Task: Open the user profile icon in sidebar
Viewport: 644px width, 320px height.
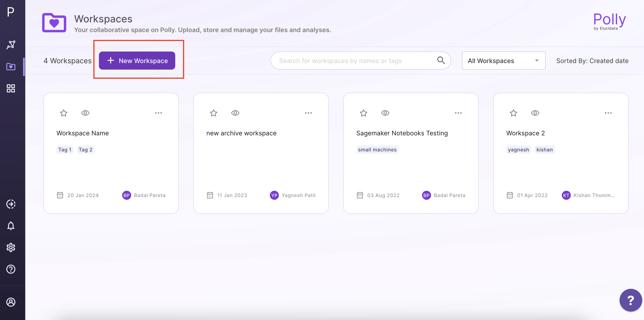Action: 11,302
